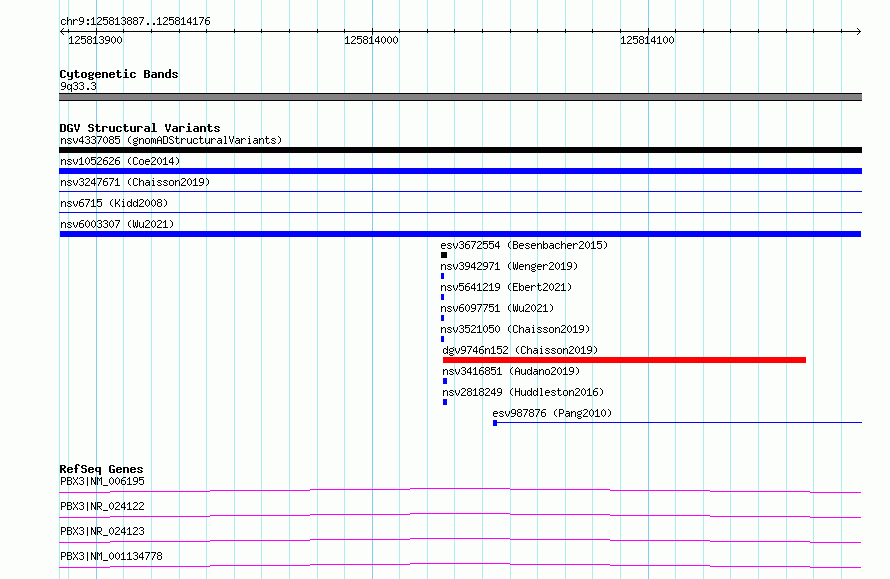
Task: Click the gray 9q33.3 cytogenetic band bar
Action: coord(460,97)
